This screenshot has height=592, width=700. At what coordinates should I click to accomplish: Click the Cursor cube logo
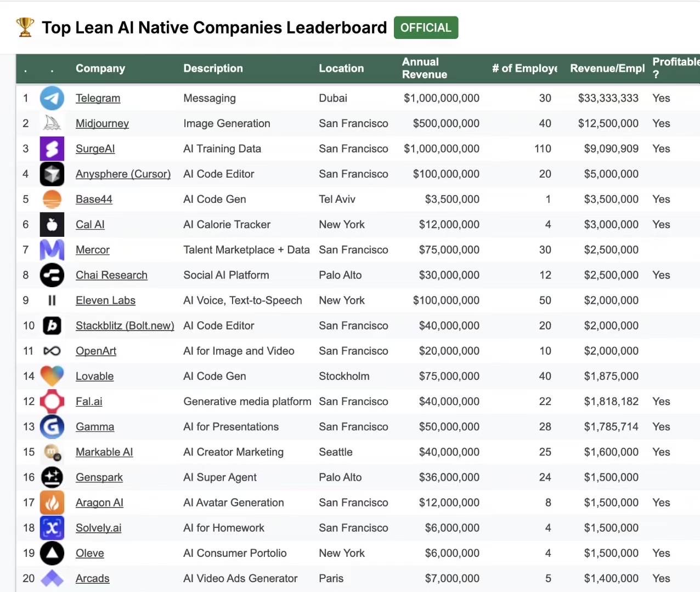coord(52,174)
